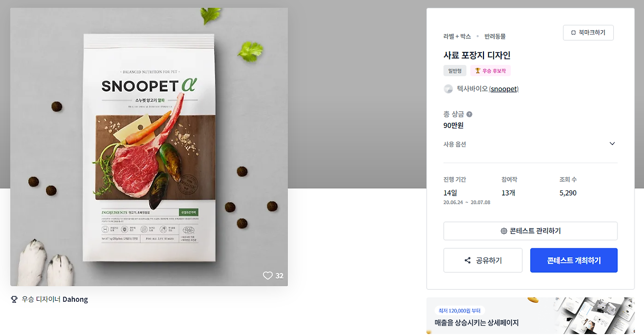
Task: Click the heart like icon on image
Action: click(268, 276)
